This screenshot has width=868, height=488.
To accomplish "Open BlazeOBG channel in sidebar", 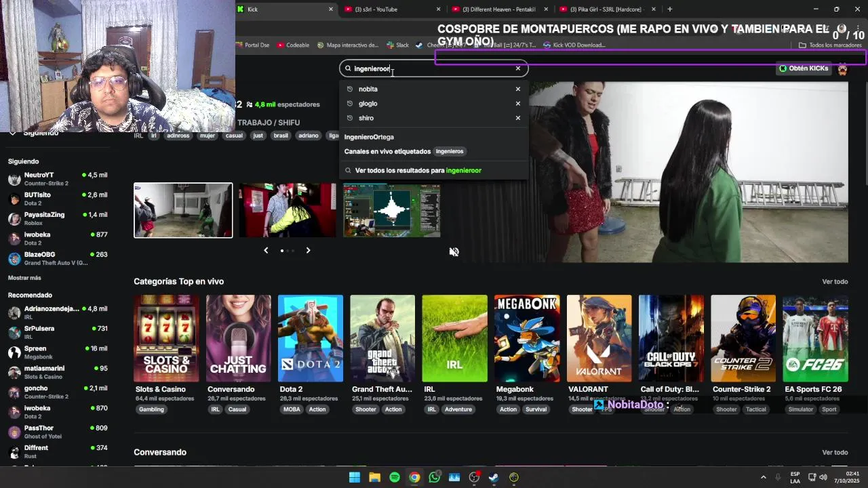I will [x=58, y=258].
